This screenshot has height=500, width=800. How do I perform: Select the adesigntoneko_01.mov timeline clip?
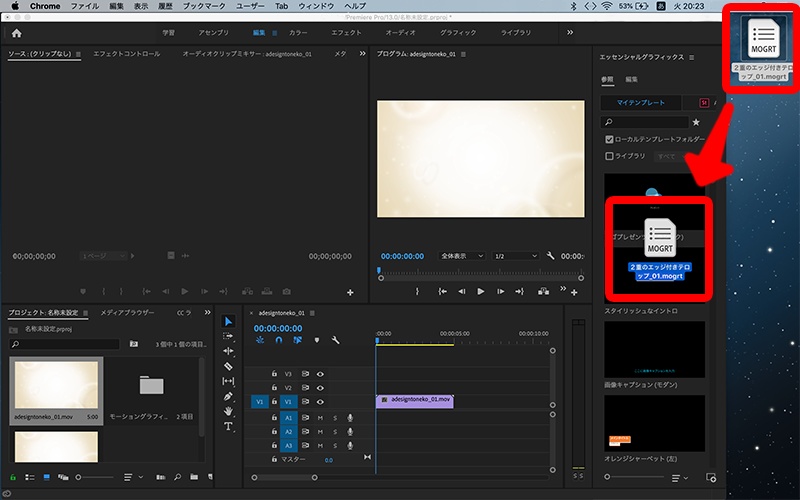pos(414,400)
